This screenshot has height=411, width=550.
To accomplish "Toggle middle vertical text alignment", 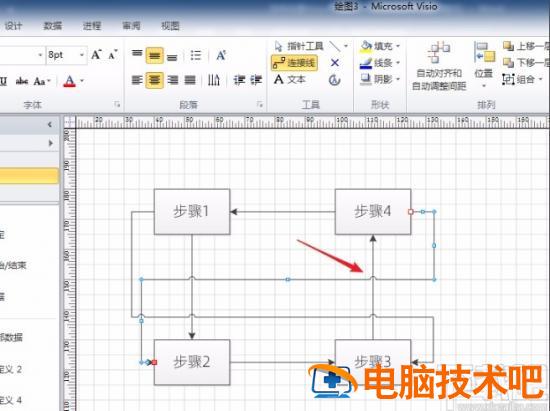I will click(x=154, y=56).
